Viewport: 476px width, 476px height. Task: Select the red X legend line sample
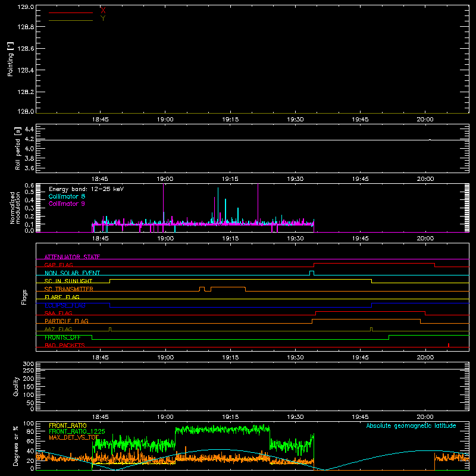tap(71, 12)
